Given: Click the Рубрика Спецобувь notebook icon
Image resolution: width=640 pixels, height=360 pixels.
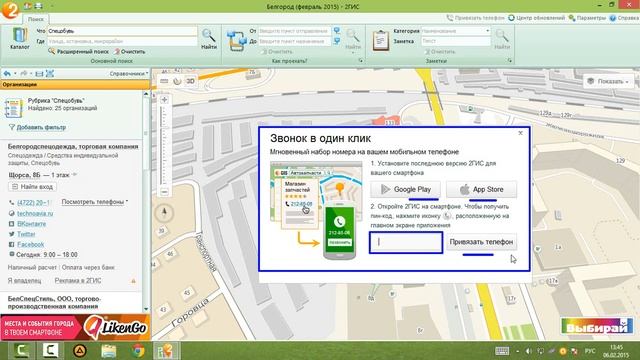Looking at the screenshot, I should click(13, 108).
